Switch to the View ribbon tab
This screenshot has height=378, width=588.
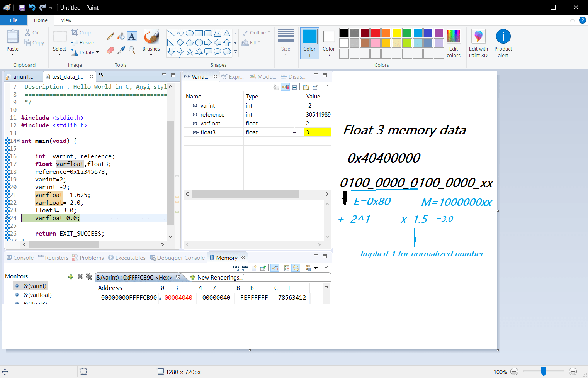(x=66, y=20)
